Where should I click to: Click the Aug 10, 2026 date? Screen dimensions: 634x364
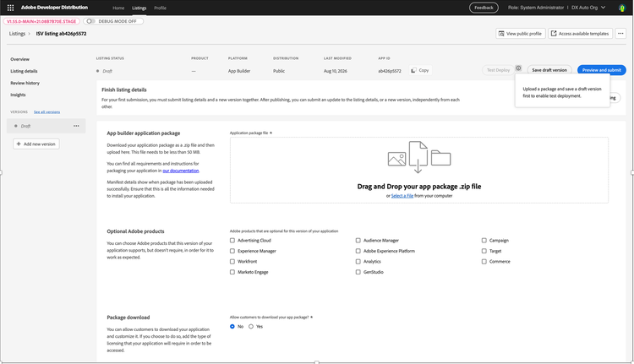[336, 71]
